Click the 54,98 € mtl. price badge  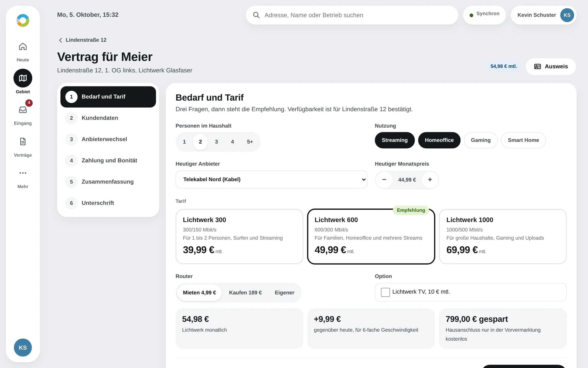[503, 66]
